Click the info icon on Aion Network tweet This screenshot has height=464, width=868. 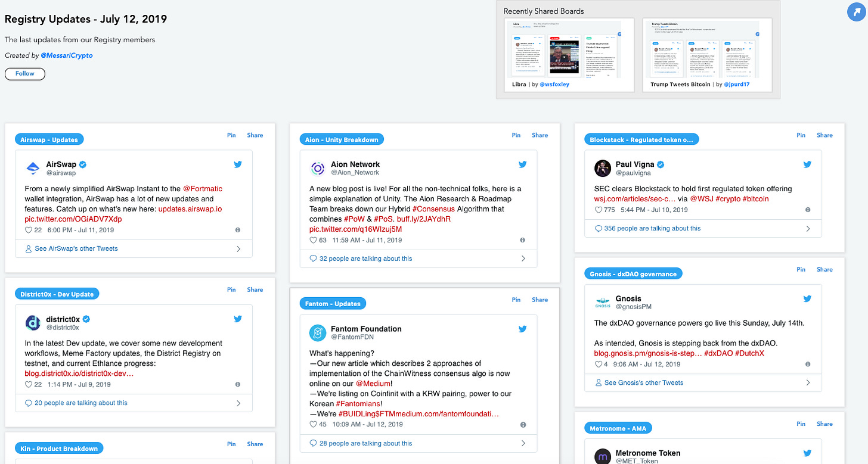pyautogui.click(x=523, y=240)
